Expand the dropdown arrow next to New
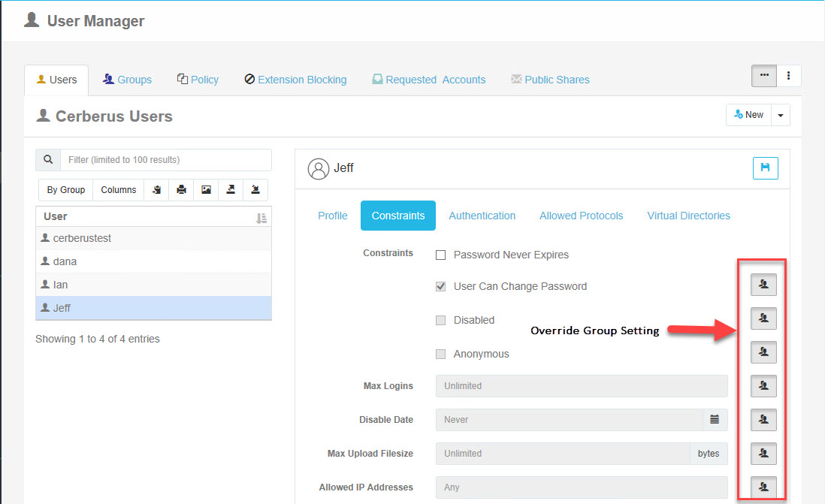Viewport: 825px width, 504px height. [x=781, y=115]
